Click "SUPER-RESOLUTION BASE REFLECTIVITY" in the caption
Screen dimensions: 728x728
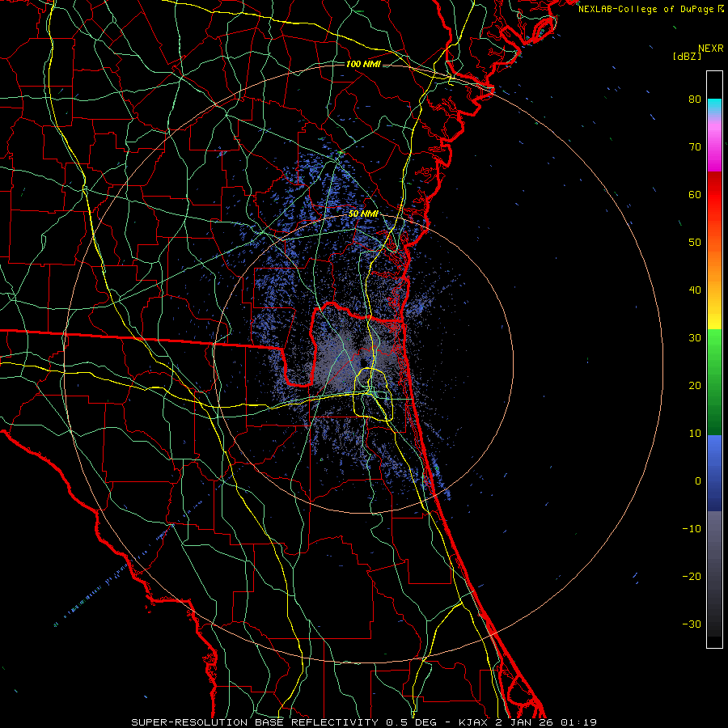255,722
